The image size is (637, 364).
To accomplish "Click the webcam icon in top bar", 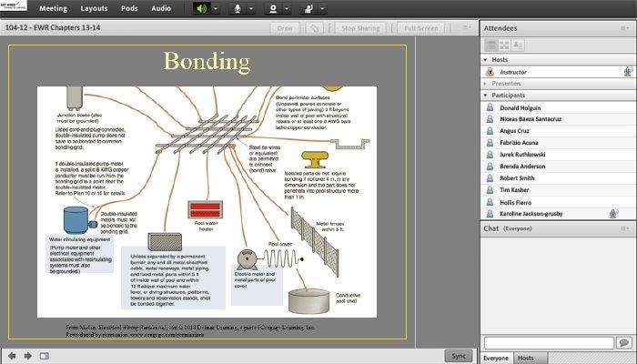I will point(272,8).
